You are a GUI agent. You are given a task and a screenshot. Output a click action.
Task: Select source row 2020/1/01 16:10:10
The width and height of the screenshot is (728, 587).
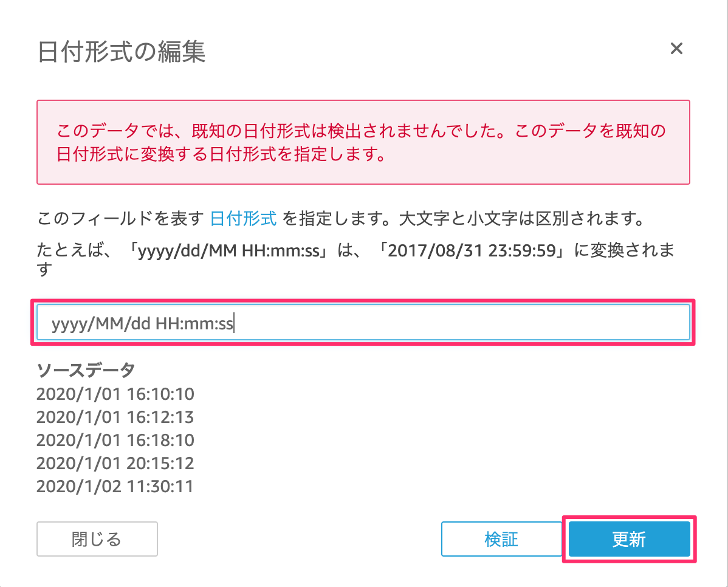click(115, 394)
